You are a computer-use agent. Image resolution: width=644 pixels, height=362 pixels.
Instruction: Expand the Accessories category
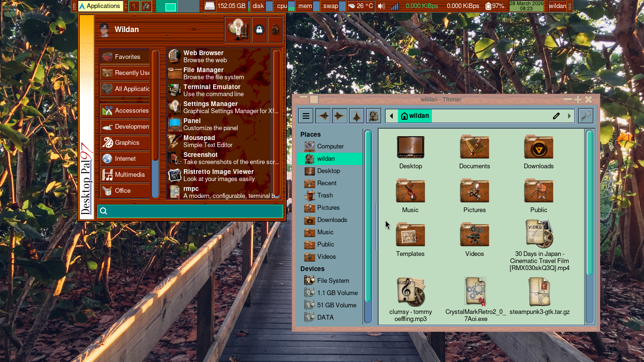tap(125, 110)
